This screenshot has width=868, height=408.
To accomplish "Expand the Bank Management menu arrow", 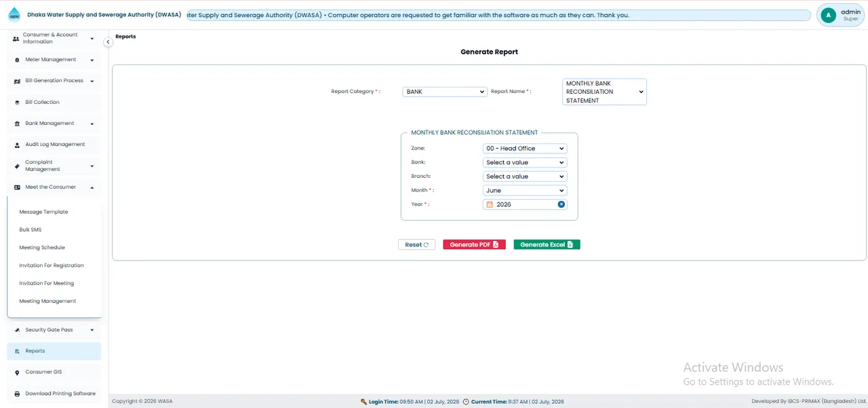I will [x=92, y=124].
